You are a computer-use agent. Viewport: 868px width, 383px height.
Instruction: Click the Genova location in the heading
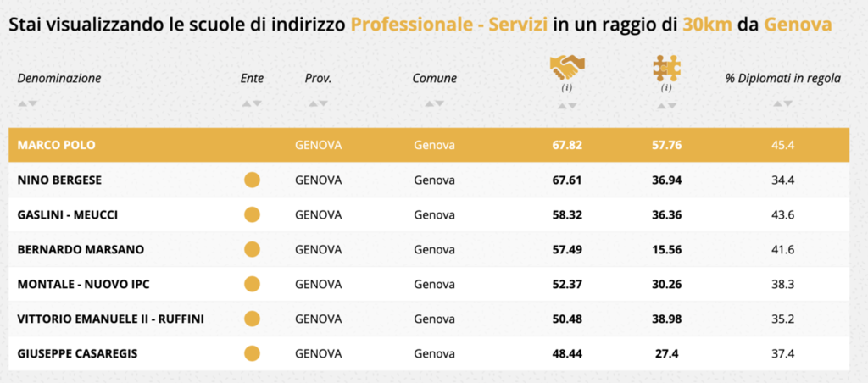click(797, 25)
